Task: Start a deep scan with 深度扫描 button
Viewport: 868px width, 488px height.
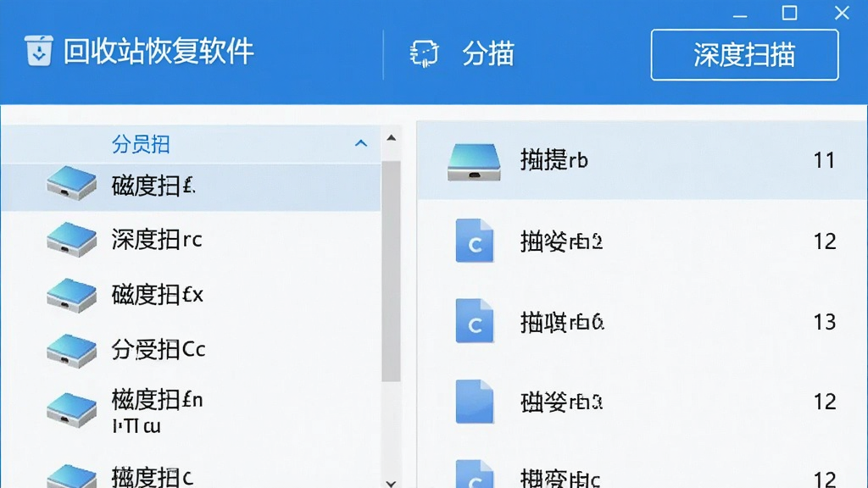Action: click(x=744, y=55)
